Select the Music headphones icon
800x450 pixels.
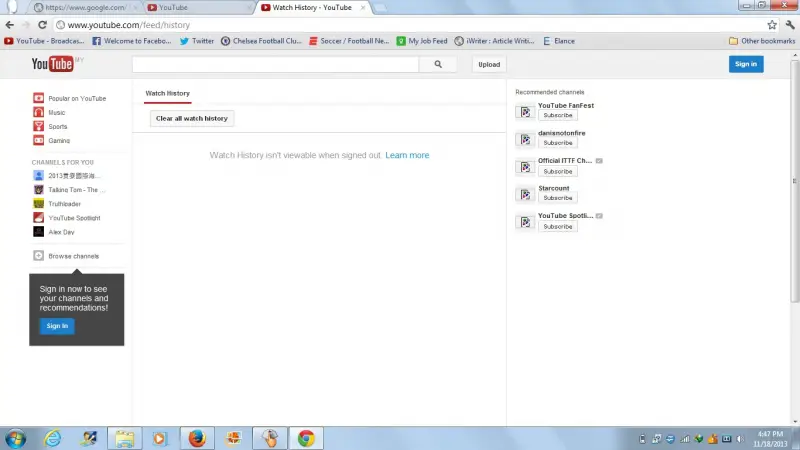[x=38, y=112]
